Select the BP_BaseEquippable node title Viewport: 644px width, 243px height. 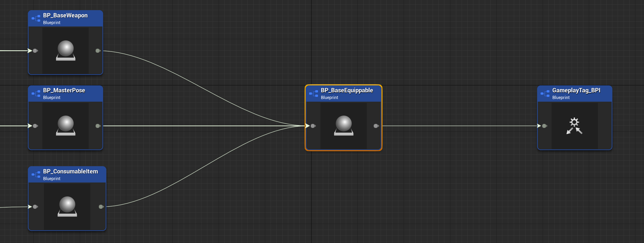coord(347,90)
